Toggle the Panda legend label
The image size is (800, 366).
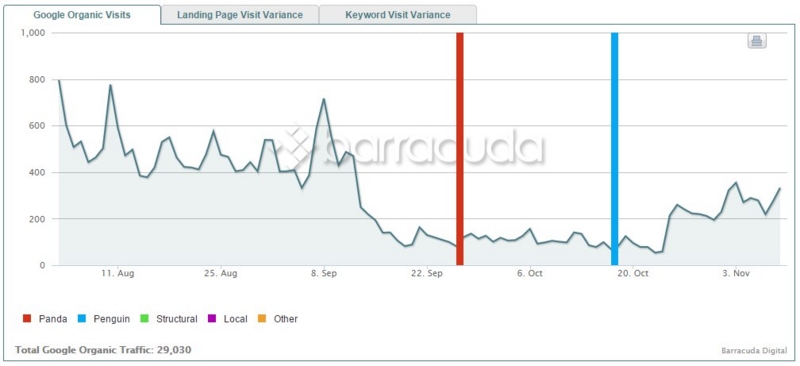pyautogui.click(x=53, y=319)
